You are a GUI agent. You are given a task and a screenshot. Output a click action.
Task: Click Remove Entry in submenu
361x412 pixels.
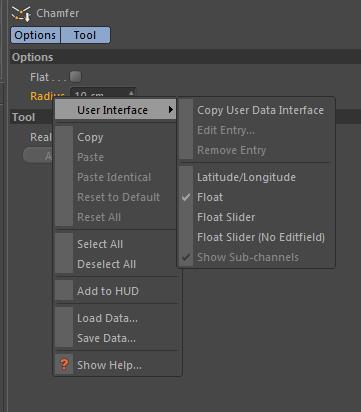tap(256, 150)
